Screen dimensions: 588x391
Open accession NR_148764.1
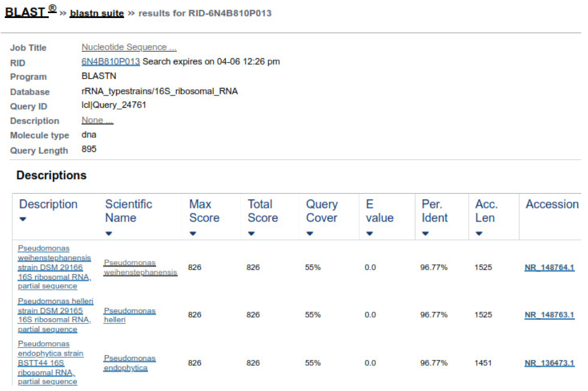pos(549,268)
